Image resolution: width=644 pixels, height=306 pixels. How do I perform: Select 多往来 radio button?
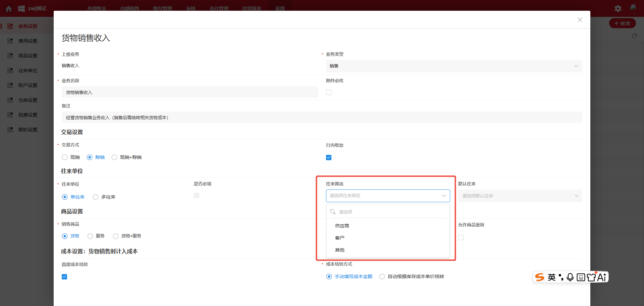point(96,197)
